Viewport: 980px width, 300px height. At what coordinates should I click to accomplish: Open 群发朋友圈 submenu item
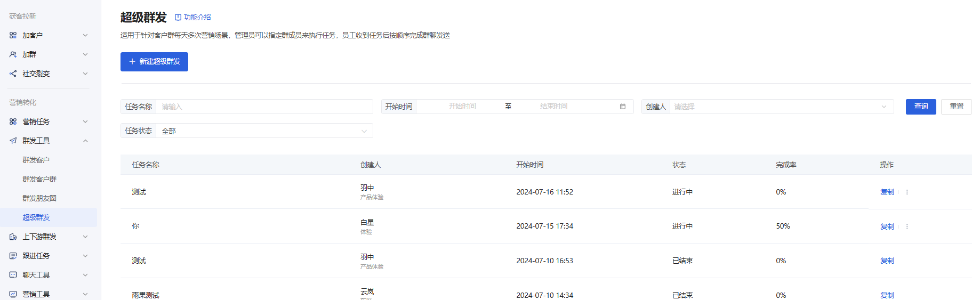click(39, 198)
